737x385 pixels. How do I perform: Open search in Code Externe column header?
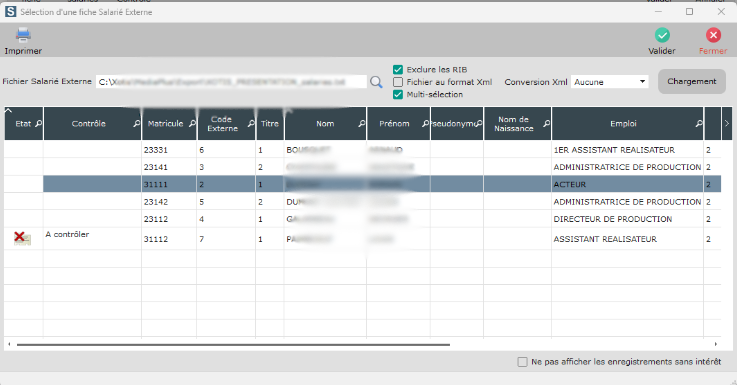[251, 124]
